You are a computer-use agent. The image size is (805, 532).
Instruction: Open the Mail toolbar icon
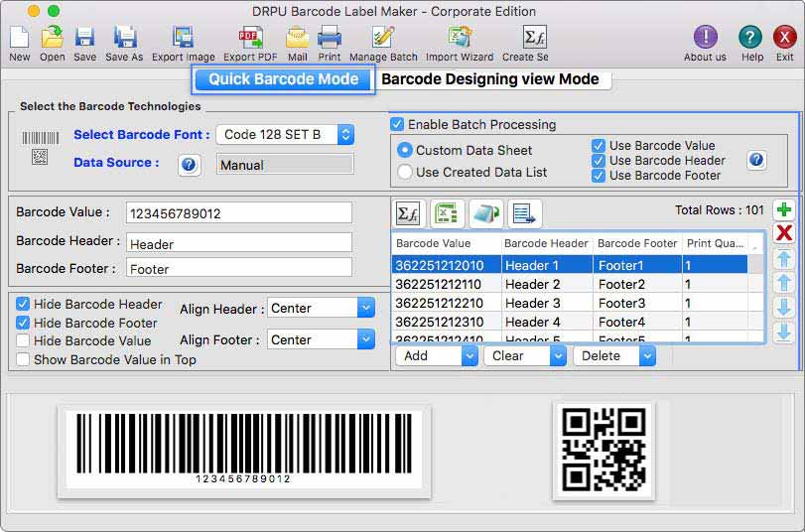297,38
